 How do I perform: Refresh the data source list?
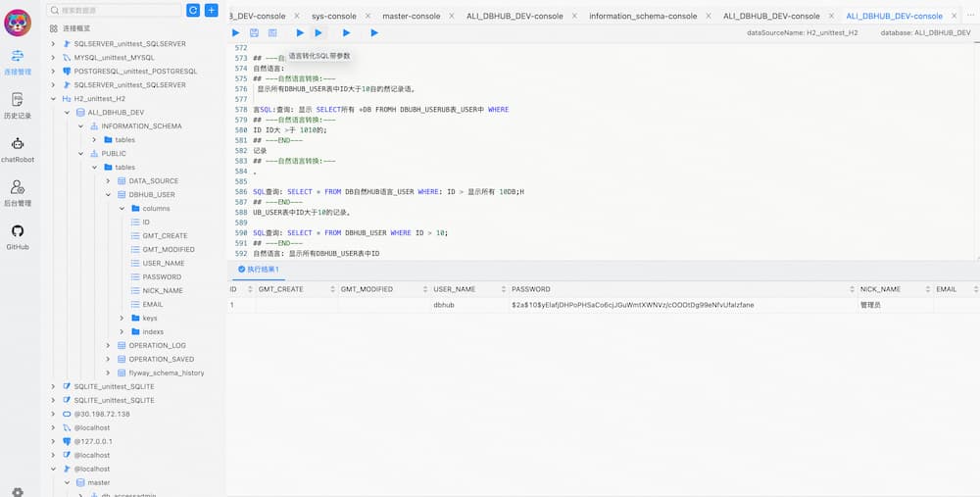pyautogui.click(x=194, y=10)
